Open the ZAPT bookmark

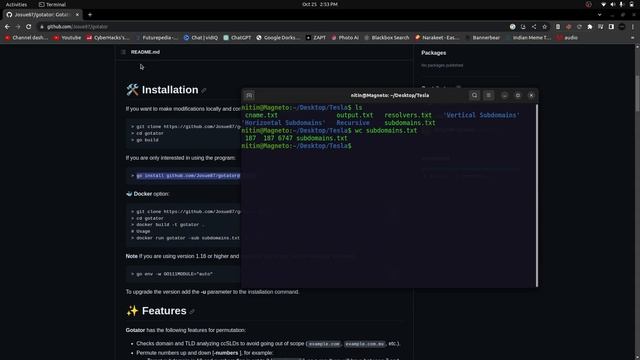(316, 38)
